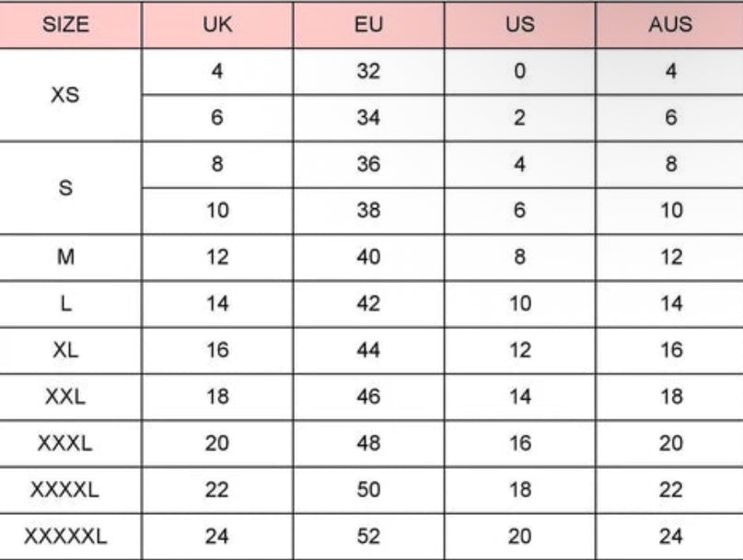Select US size 0 cell

[520, 71]
